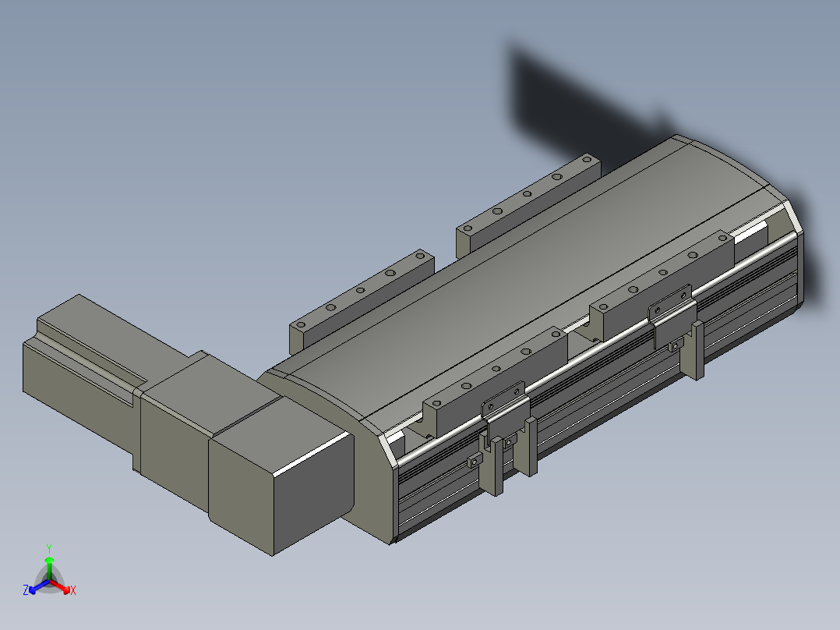Click the blue Z axis on triad
The height and width of the screenshot is (630, 840).
coord(39,586)
